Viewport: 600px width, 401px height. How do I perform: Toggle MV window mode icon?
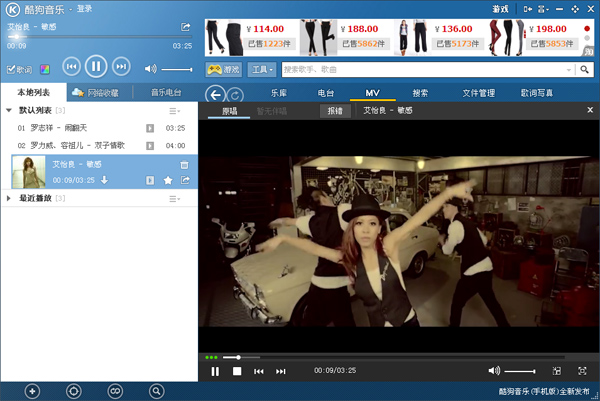pyautogui.click(x=557, y=371)
